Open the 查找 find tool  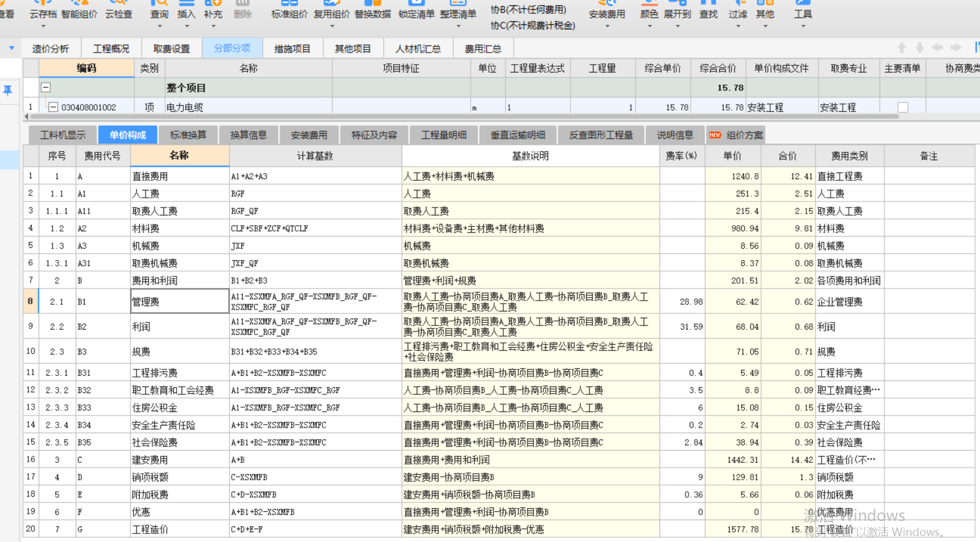[708, 10]
